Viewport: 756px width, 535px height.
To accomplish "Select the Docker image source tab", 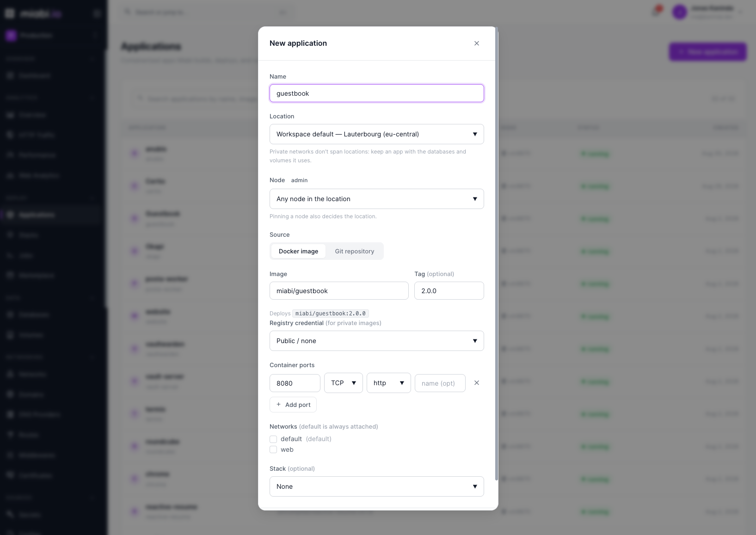I will click(x=298, y=251).
